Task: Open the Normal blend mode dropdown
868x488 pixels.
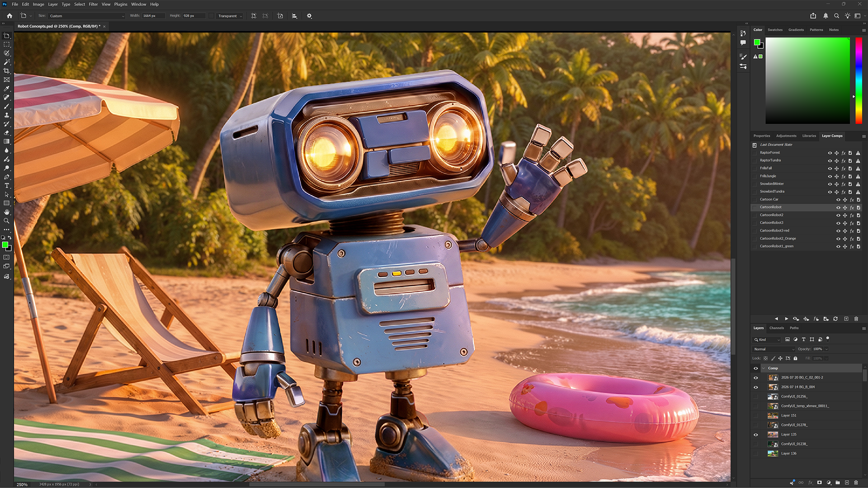Action: point(774,349)
